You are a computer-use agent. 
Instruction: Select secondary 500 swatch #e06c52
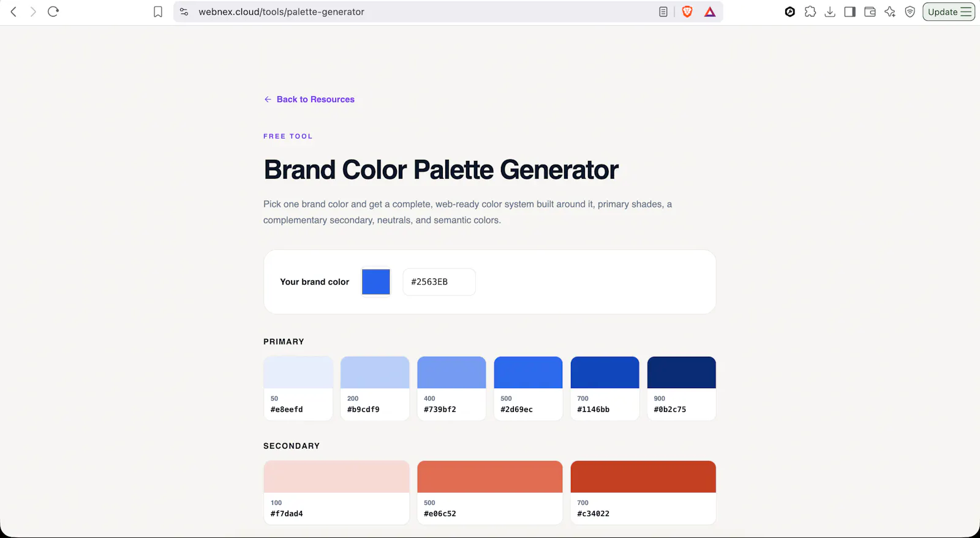click(x=489, y=493)
